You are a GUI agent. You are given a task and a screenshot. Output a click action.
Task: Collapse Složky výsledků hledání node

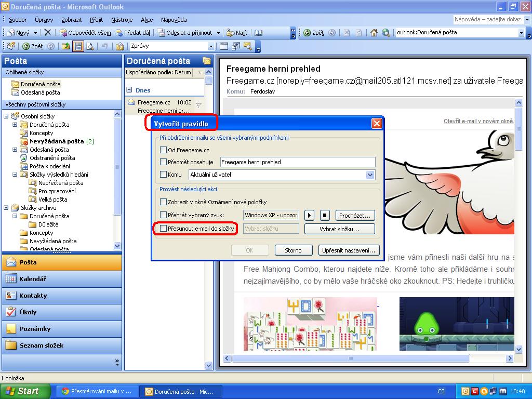15,175
